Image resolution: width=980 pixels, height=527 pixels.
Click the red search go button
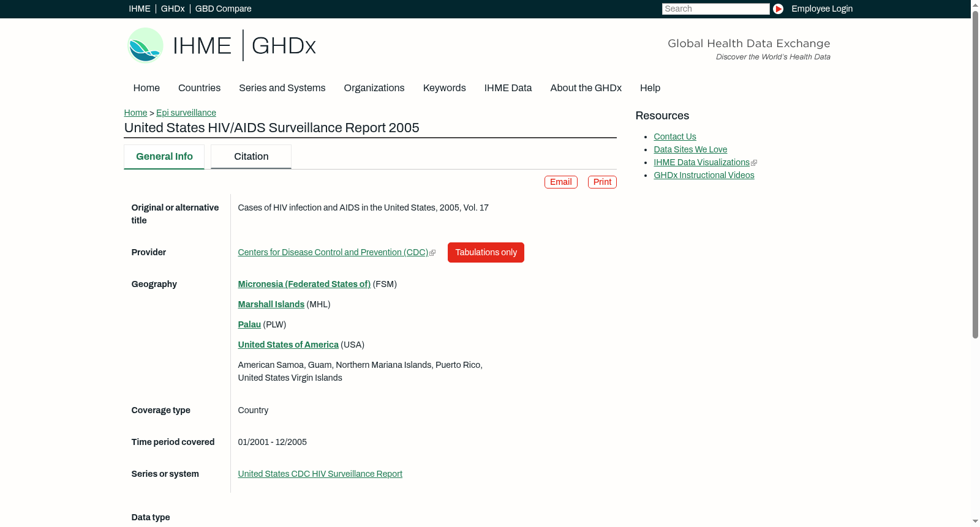778,9
